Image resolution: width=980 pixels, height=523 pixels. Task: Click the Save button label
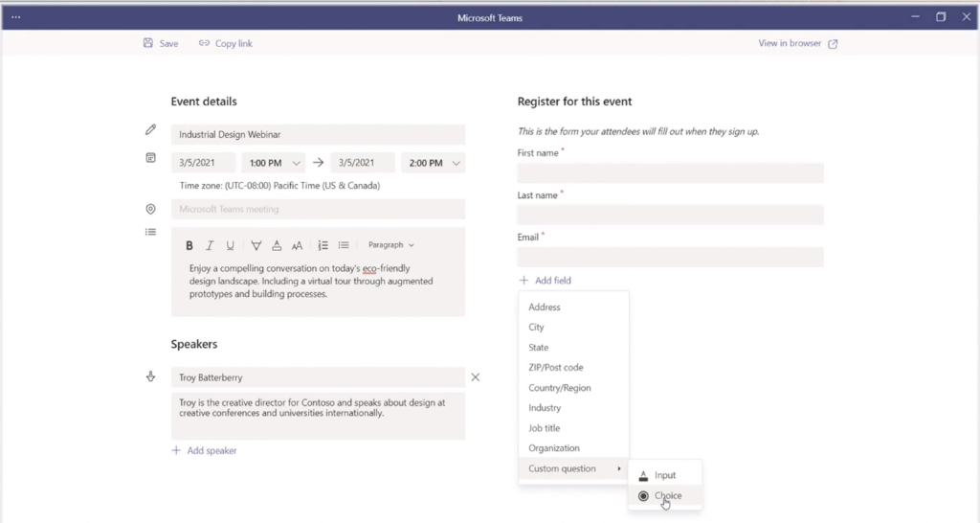pyautogui.click(x=168, y=44)
